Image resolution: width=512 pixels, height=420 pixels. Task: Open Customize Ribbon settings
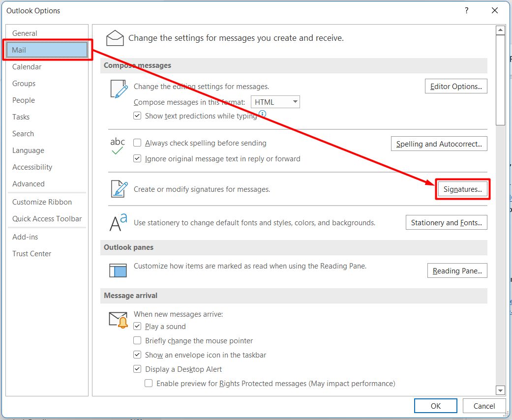(47, 202)
